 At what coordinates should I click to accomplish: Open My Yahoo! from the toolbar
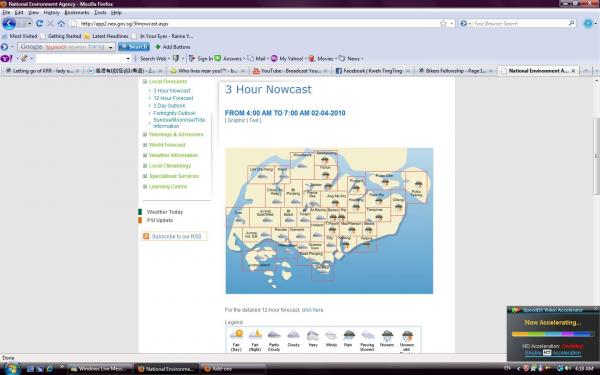287,59
